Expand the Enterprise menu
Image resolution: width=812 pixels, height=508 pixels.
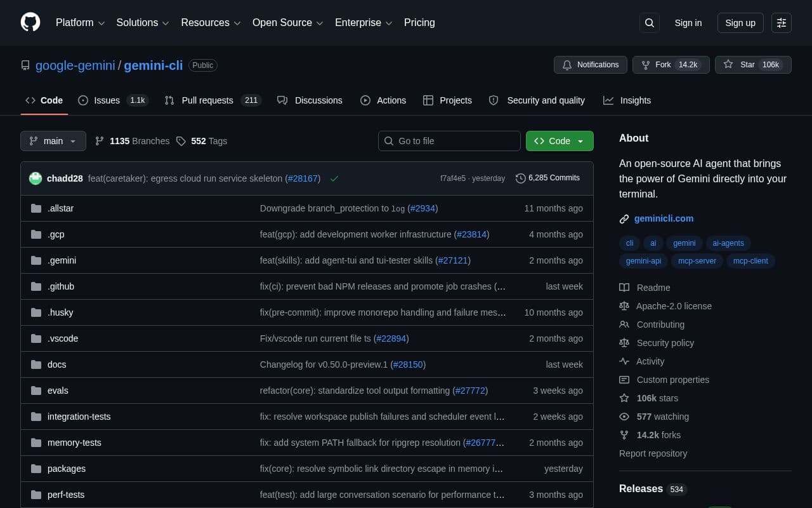(x=363, y=22)
